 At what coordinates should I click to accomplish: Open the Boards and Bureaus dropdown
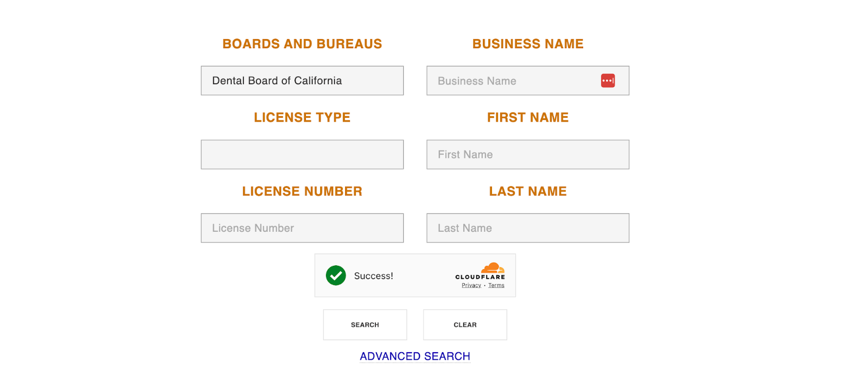tap(302, 81)
